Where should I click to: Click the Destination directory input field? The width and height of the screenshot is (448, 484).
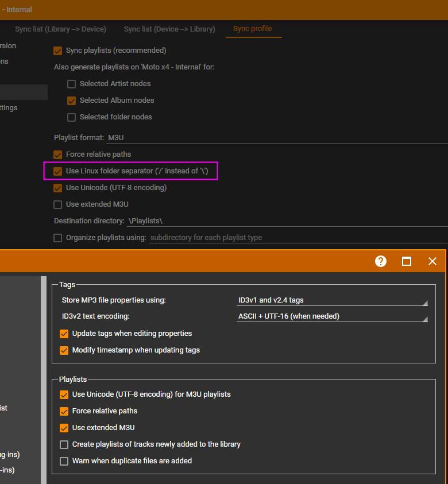tap(286, 221)
